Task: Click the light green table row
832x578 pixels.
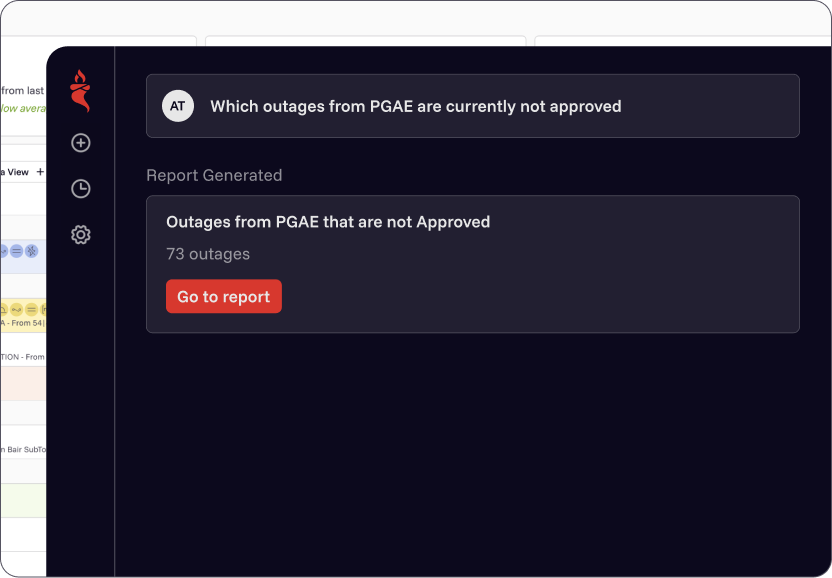Action: [x=23, y=500]
